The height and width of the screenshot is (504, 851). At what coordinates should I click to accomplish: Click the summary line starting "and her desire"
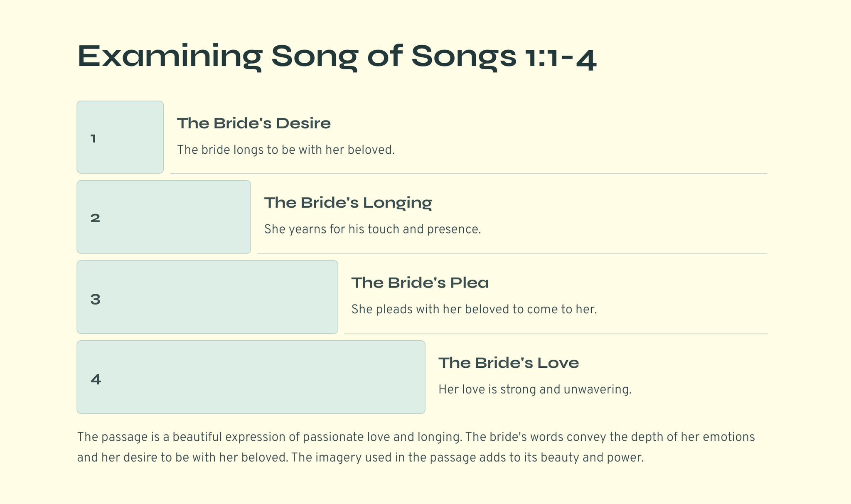pos(360,457)
